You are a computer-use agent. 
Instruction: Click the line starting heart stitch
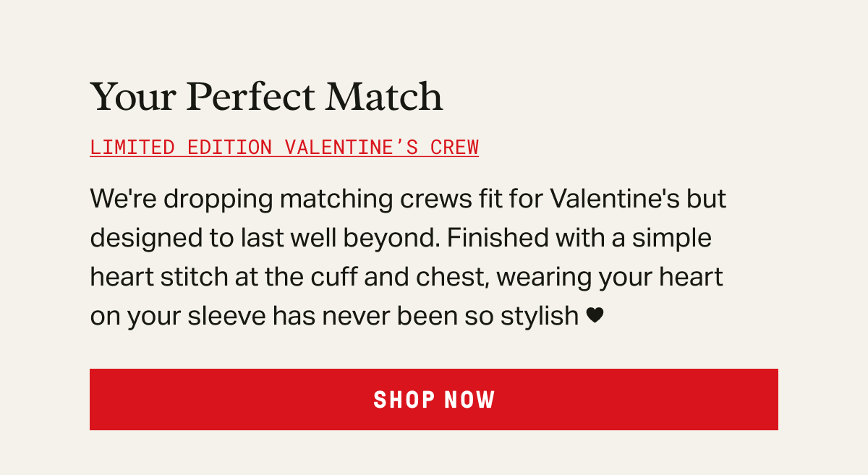[x=407, y=276]
